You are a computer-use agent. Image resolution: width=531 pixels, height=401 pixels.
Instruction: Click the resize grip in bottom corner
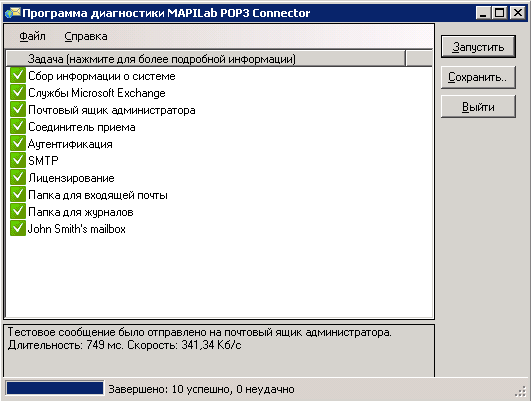point(521,391)
